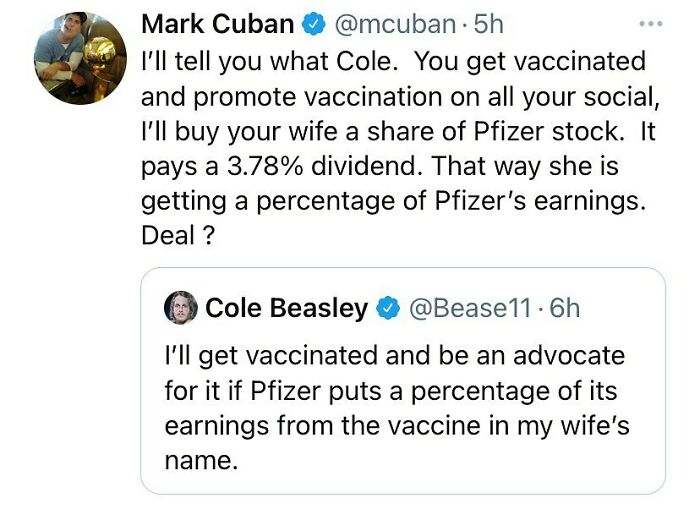Click the Mark Cuban display name
This screenshot has width=700, height=509.
pyautogui.click(x=217, y=24)
